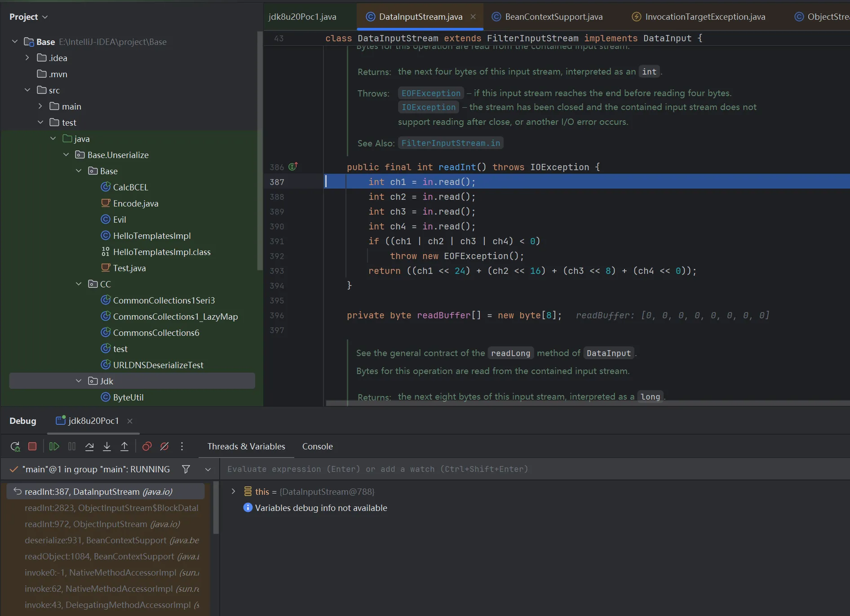The image size is (850, 616).
Task: Expand the main source folder
Action: (x=40, y=106)
